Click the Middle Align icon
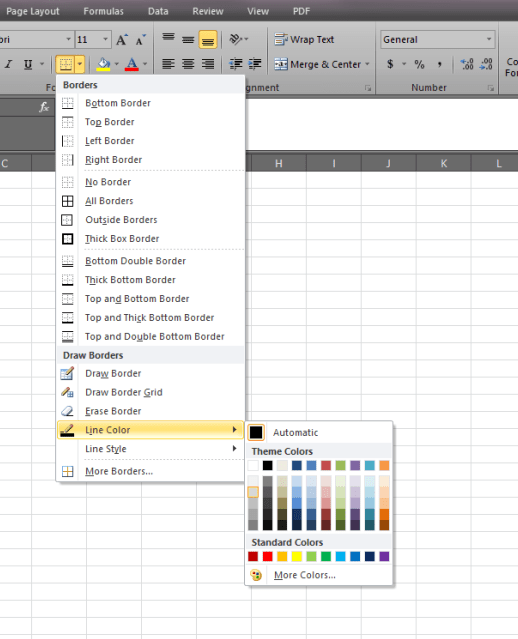 point(188,40)
